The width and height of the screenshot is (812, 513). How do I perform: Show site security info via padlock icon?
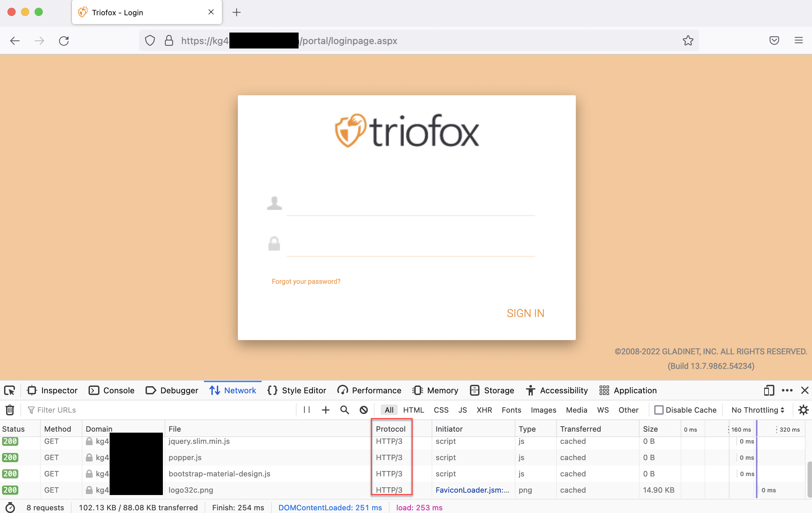[x=169, y=41]
